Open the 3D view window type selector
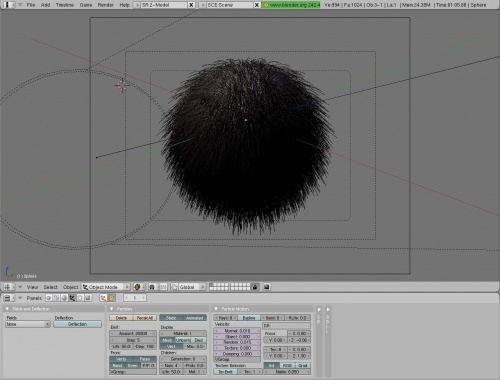 (8, 287)
